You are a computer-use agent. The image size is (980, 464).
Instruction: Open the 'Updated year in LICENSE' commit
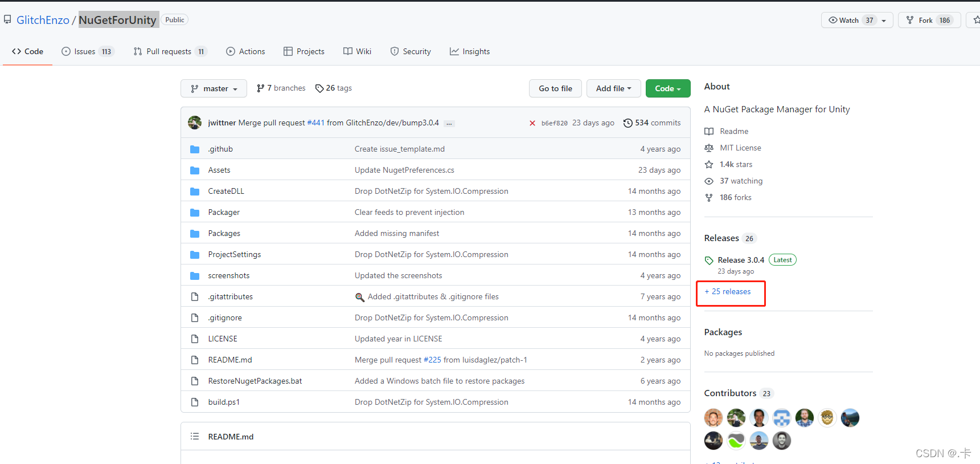399,339
